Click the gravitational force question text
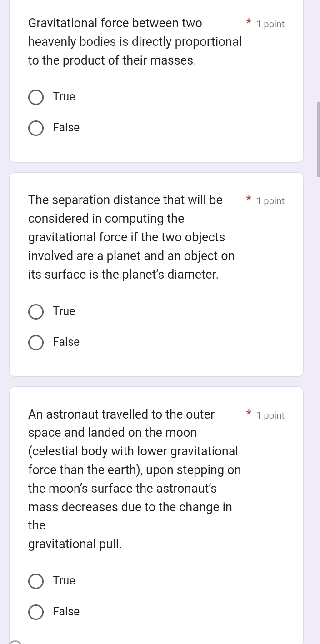Screen dimensions: 320x644 [x=135, y=41]
